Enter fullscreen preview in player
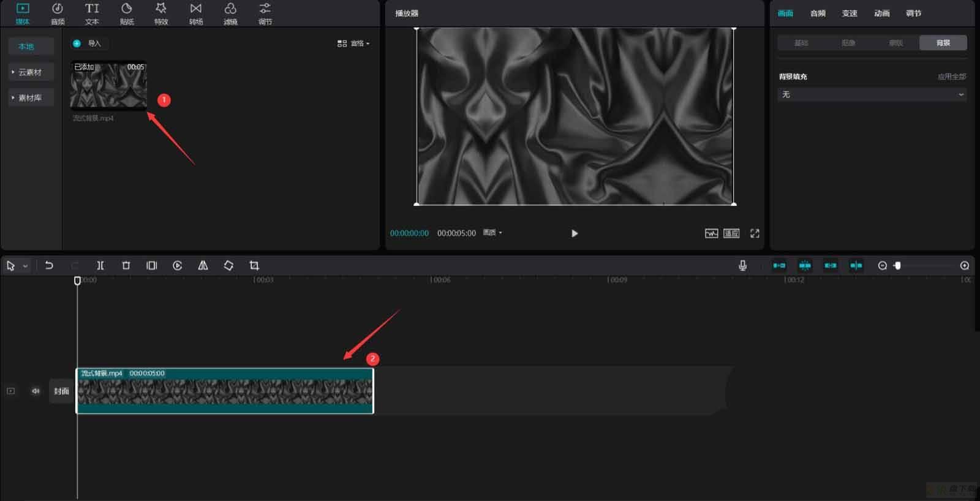The width and height of the screenshot is (980, 501). coord(755,233)
